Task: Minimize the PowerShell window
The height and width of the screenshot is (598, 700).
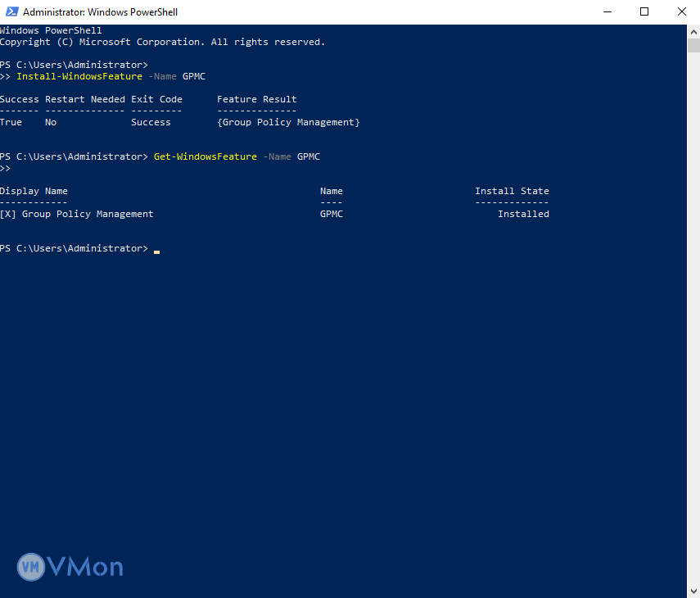Action: coord(607,12)
